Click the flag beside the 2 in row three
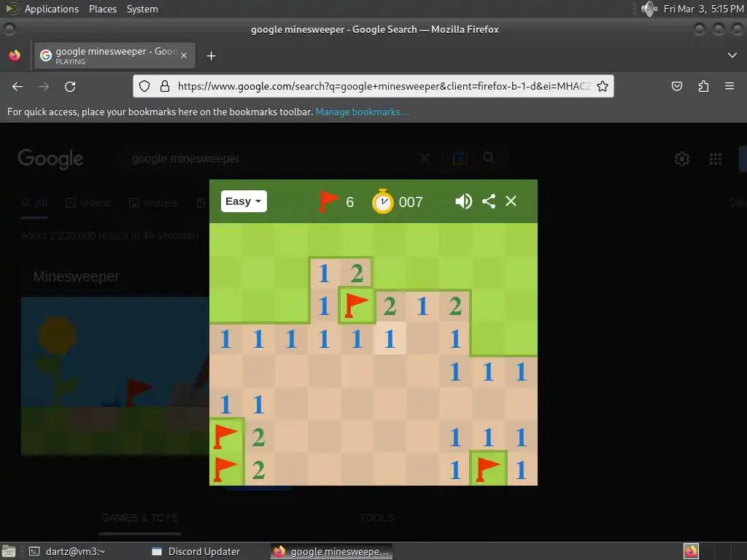Image resolution: width=747 pixels, height=560 pixels. tap(356, 306)
